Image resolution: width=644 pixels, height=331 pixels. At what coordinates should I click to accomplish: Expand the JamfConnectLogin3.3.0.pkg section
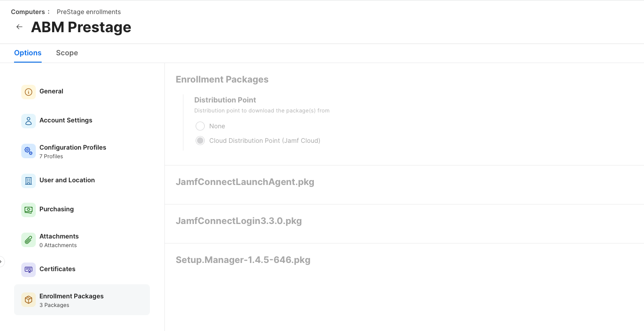(x=239, y=221)
